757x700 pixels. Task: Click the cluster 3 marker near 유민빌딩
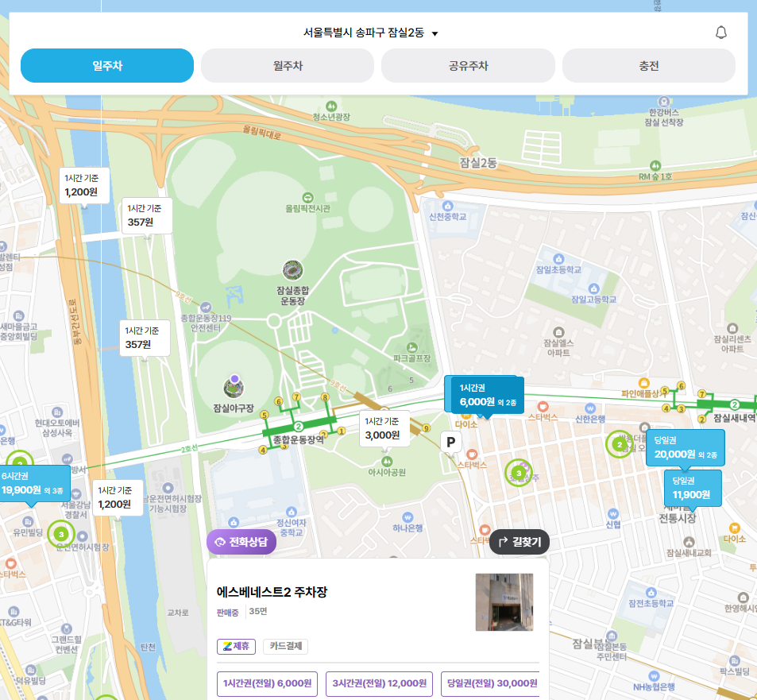click(61, 534)
